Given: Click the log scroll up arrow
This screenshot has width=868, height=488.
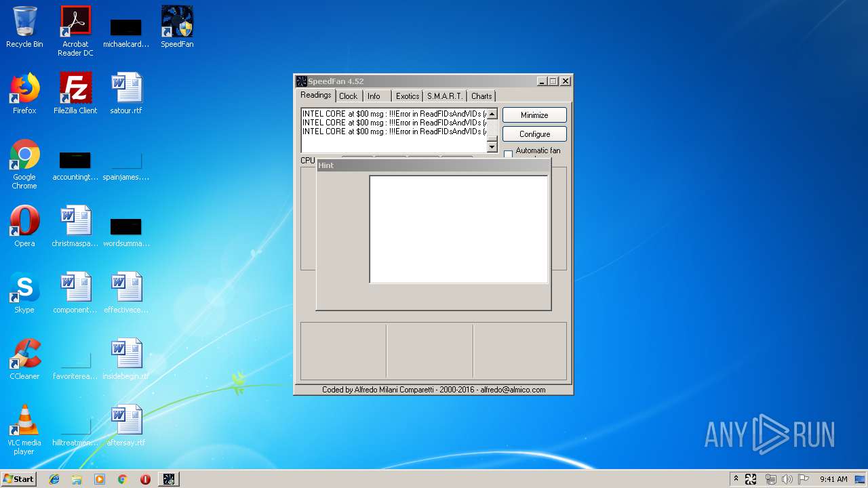Looking at the screenshot, I should pyautogui.click(x=492, y=114).
